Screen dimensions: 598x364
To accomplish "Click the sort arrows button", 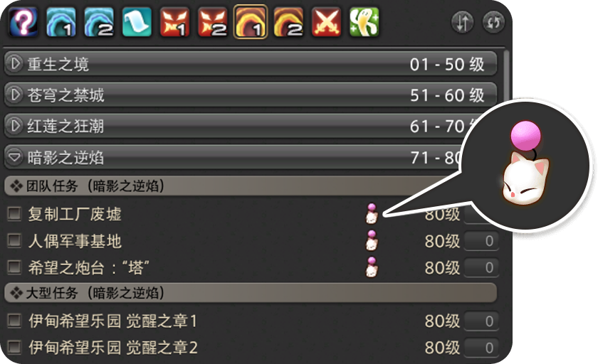I will click(462, 23).
